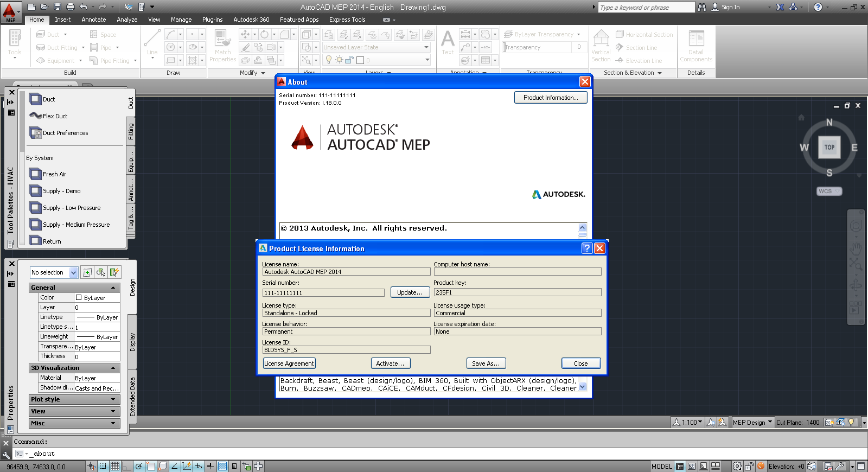Image resolution: width=868 pixels, height=472 pixels.
Task: Click the Undo arrow icon
Action: click(84, 7)
